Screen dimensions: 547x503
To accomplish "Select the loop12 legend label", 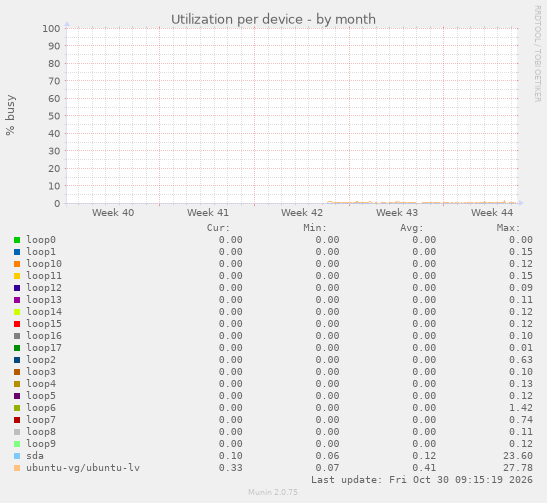I will [44, 288].
